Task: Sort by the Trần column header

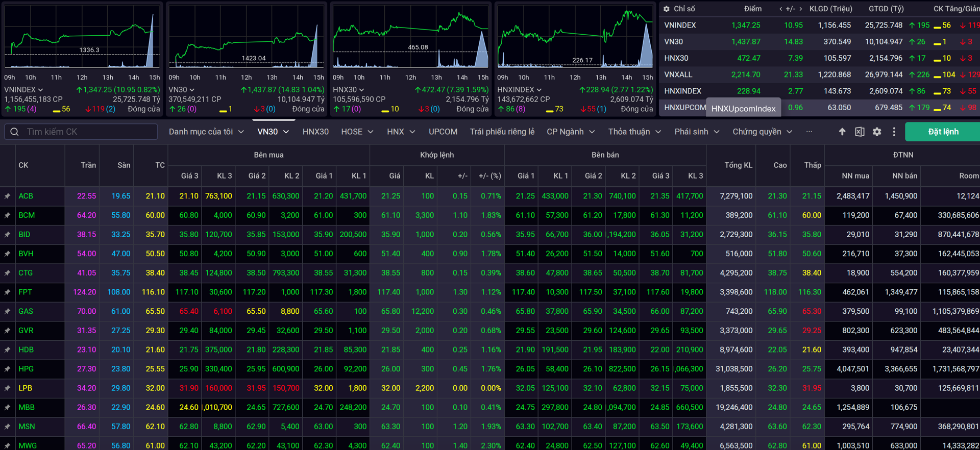Action: (x=88, y=165)
